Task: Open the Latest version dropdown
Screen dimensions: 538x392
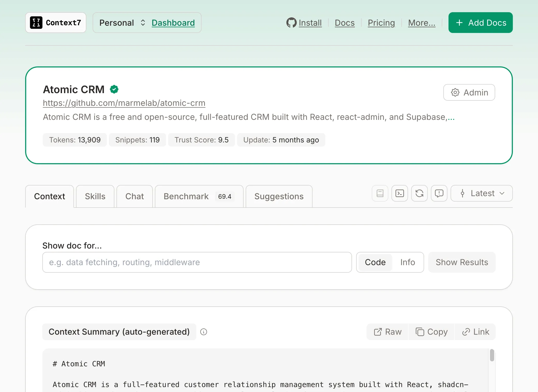Action: (x=481, y=193)
